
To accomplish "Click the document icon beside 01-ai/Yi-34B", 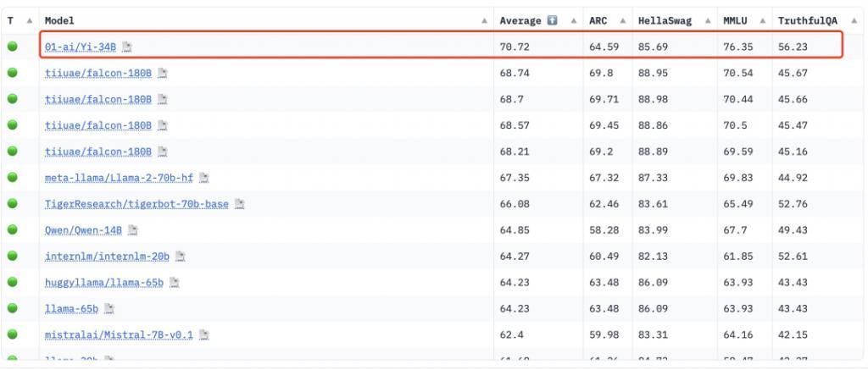I will 127,47.
